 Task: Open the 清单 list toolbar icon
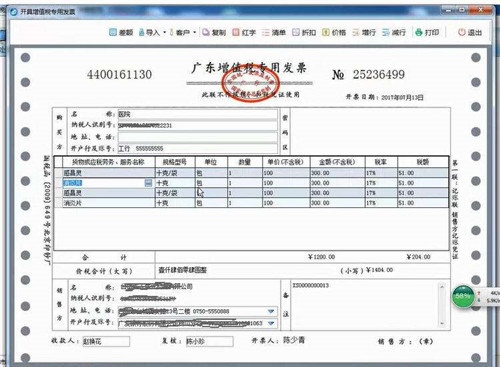click(x=274, y=32)
